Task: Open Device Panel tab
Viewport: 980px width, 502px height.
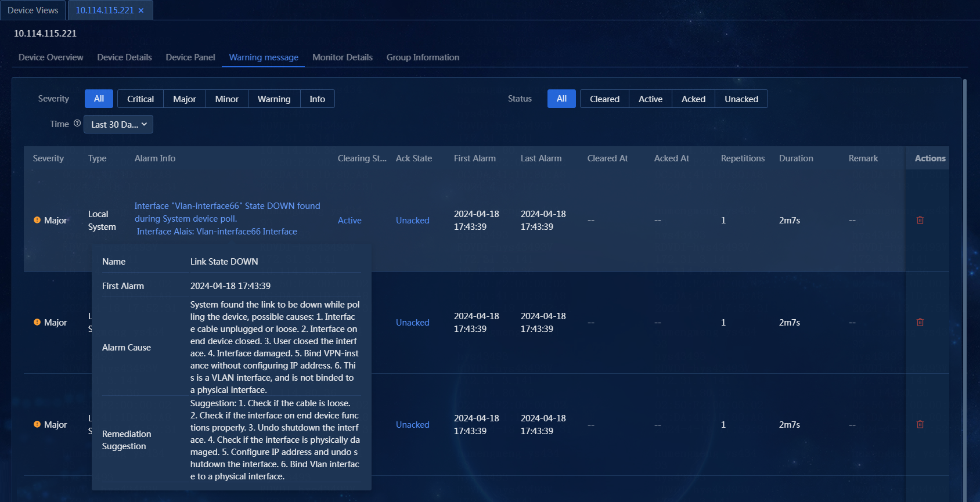Action: coord(190,57)
